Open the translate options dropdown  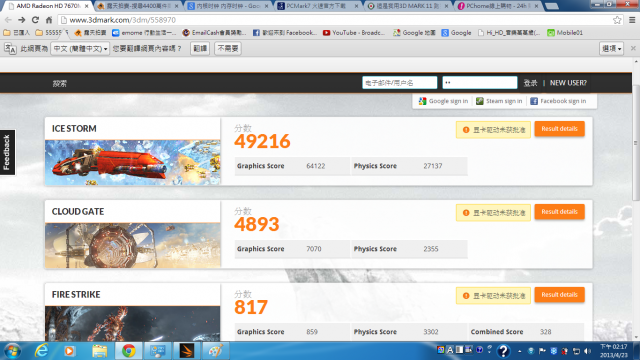[611, 49]
